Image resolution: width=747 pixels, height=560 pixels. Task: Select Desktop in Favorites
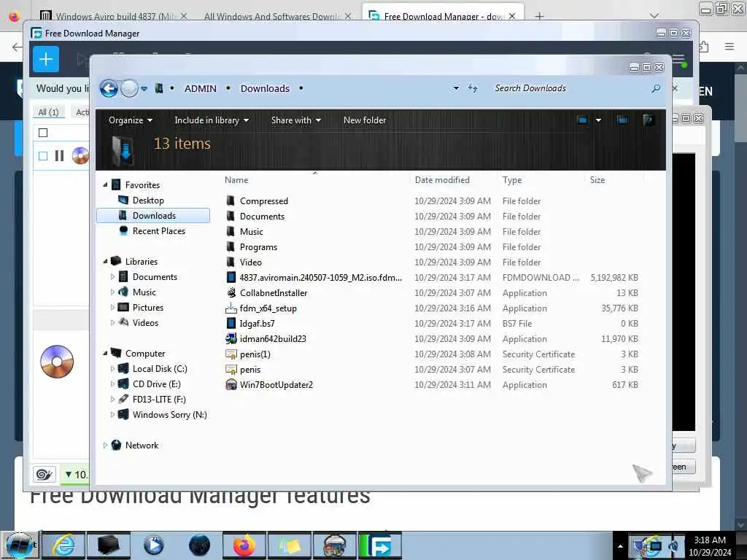[x=147, y=201]
